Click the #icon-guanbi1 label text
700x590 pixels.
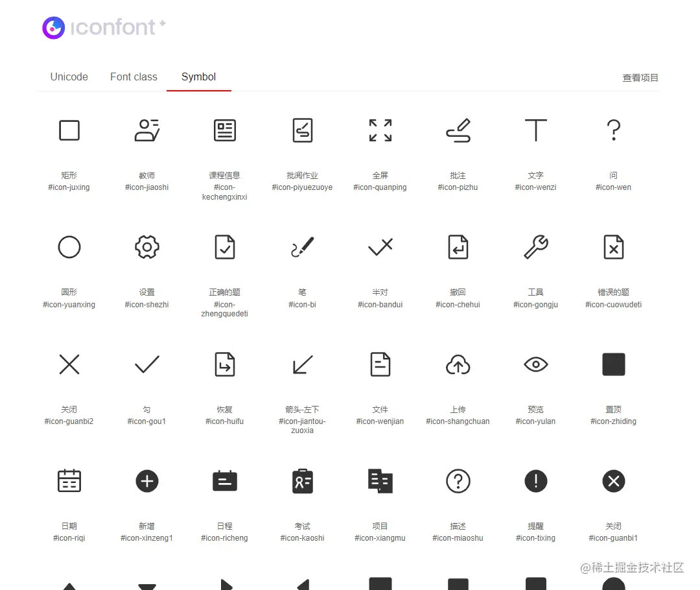(x=613, y=537)
